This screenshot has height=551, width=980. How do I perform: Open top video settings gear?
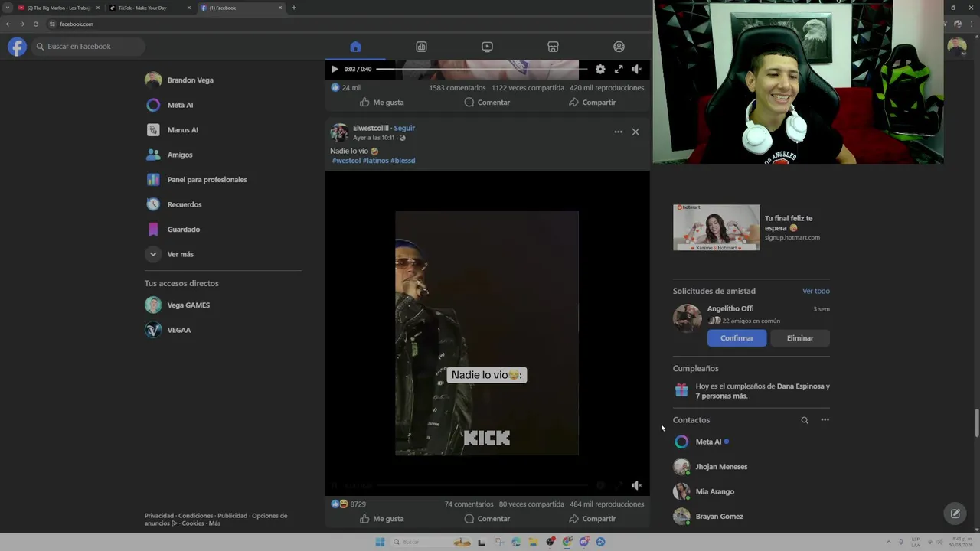coord(600,69)
